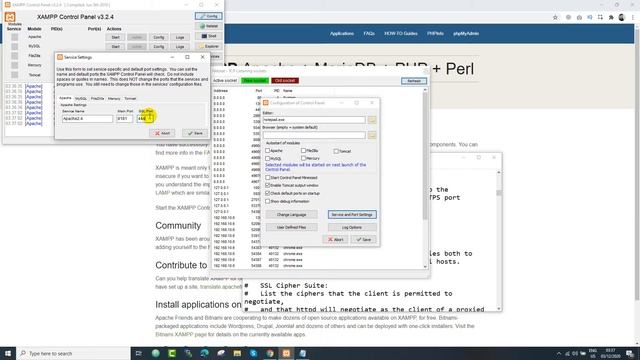Open Task View on taskbar
Screen dimensions: 640x360
click(139, 353)
